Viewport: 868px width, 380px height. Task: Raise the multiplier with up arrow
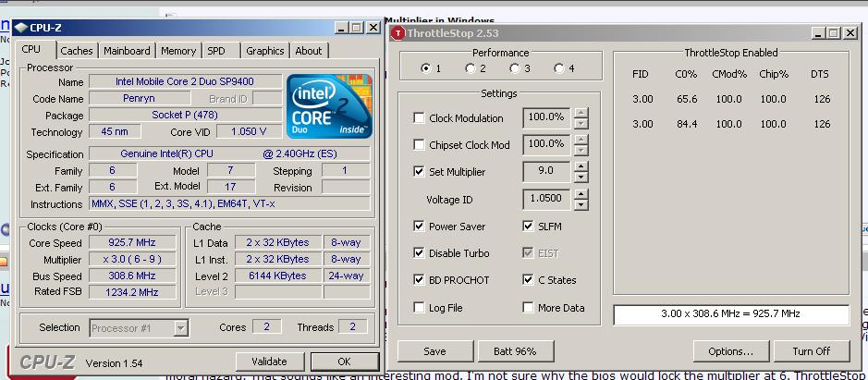pyautogui.click(x=581, y=166)
